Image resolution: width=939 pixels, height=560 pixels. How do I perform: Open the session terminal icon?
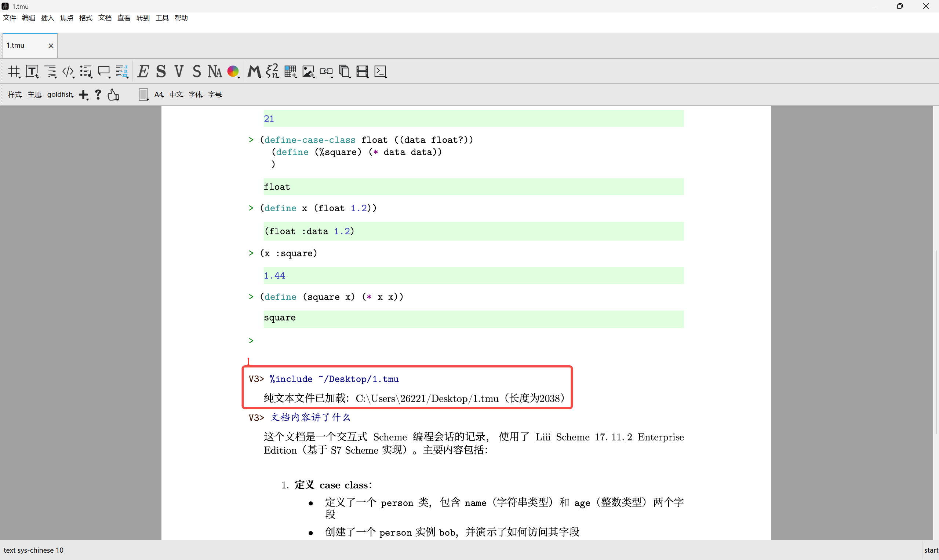pos(380,71)
